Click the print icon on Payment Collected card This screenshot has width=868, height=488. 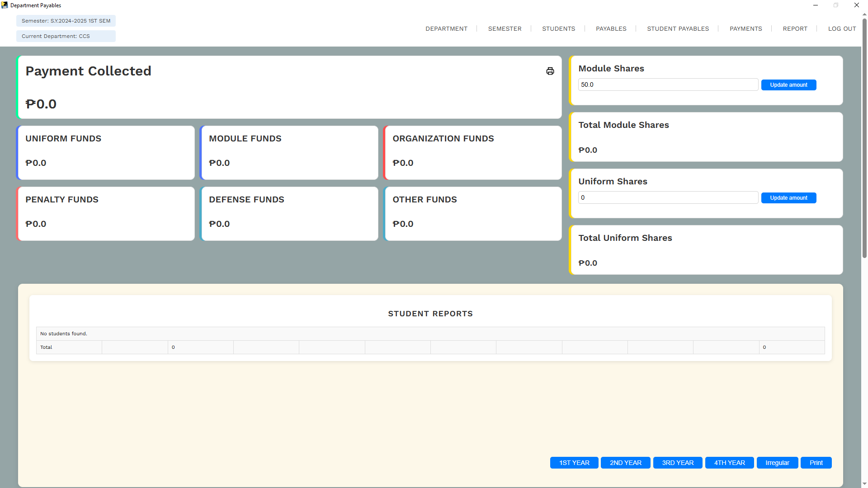coord(550,71)
